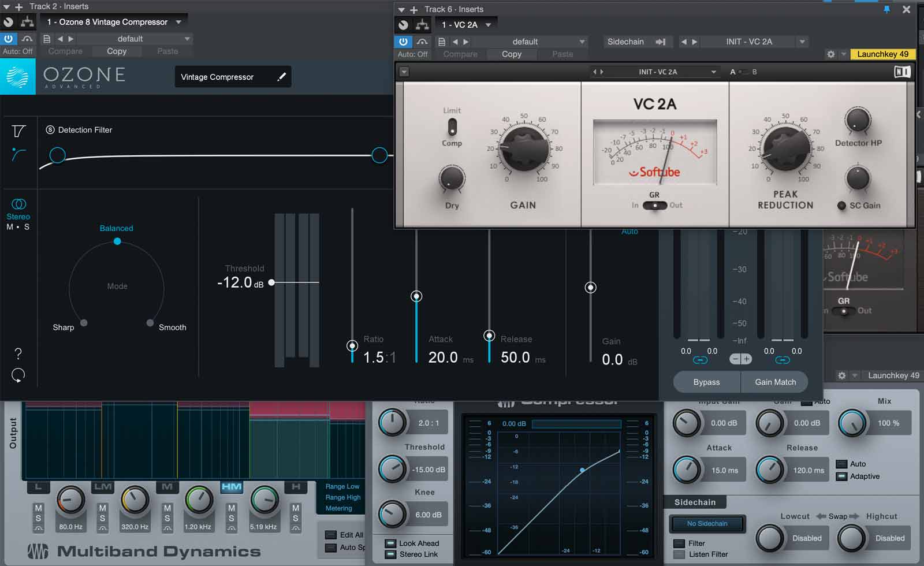The height and width of the screenshot is (566, 924).
Task: Toggle the Adaptive release checkbox
Action: 841,476
